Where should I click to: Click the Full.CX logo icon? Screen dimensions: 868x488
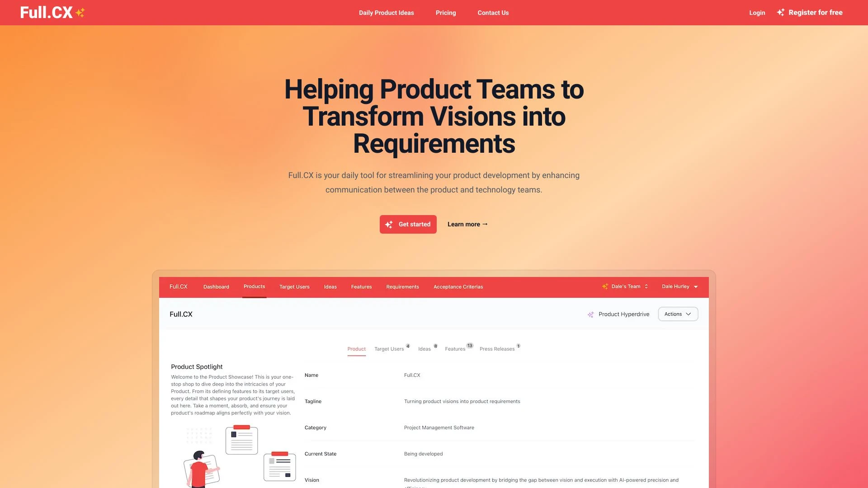(80, 13)
